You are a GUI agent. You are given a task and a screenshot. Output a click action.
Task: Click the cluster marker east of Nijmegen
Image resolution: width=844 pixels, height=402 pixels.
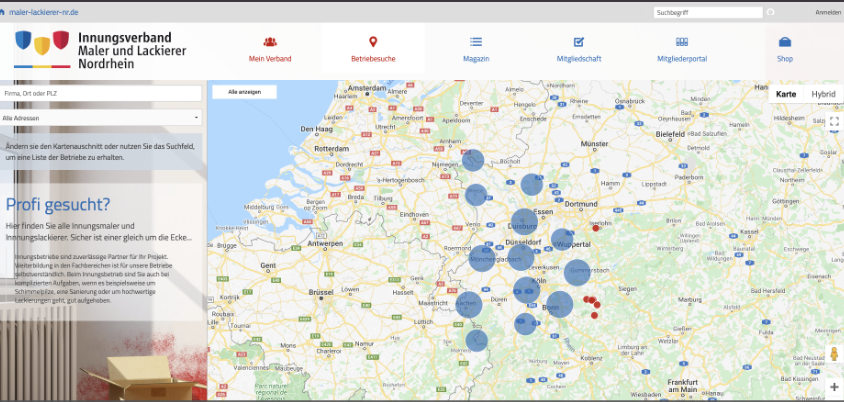coord(473,160)
